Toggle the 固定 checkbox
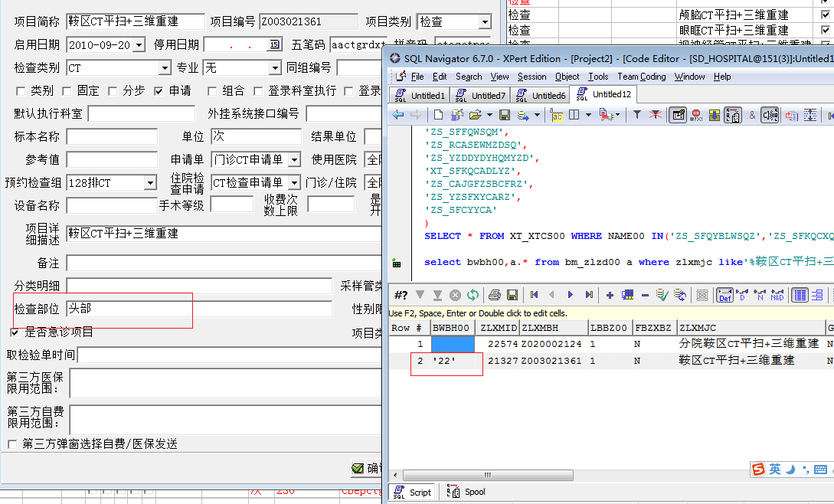 [67, 92]
